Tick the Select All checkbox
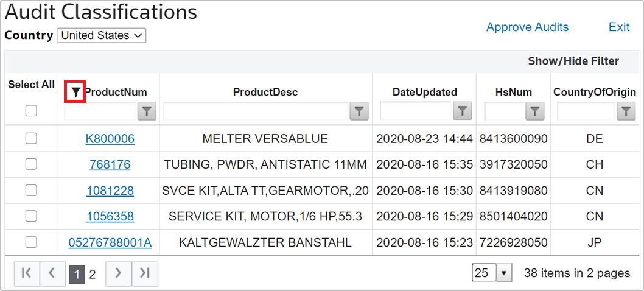The width and height of the screenshot is (644, 291). pyautogui.click(x=31, y=111)
